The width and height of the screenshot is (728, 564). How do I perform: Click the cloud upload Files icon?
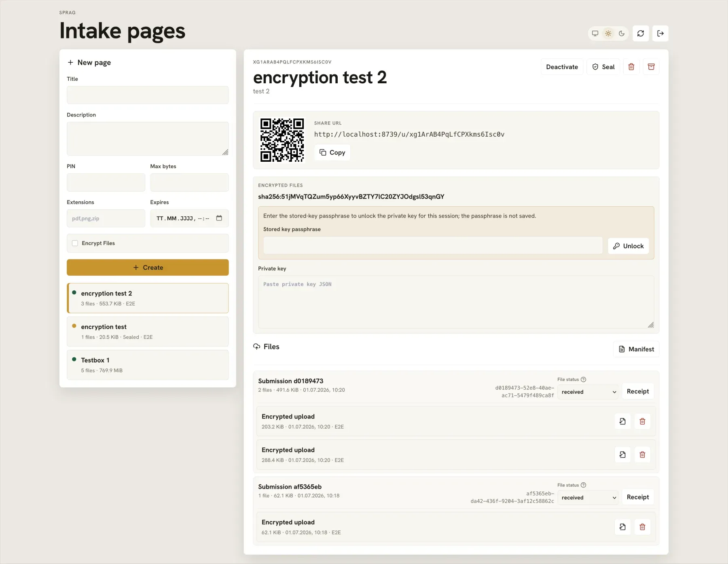point(257,346)
